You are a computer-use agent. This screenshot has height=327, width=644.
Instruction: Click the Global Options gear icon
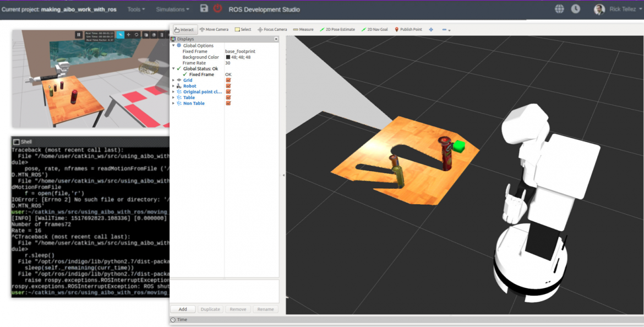coord(179,46)
